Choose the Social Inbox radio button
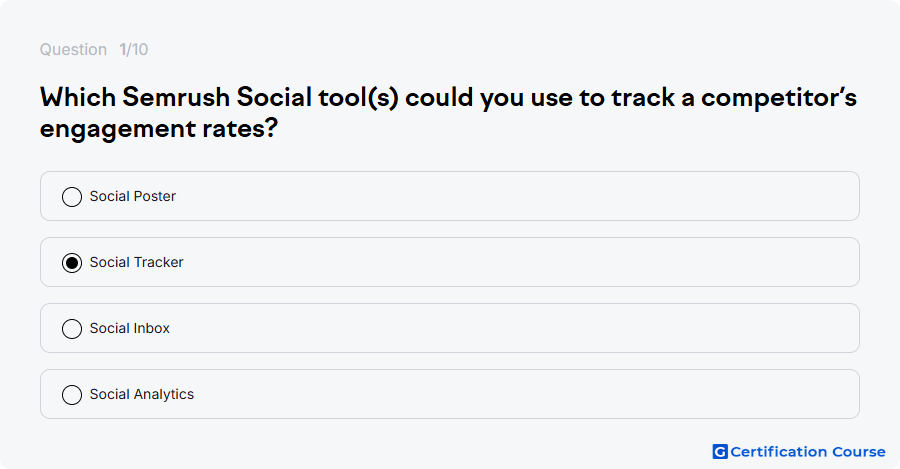This screenshot has width=900, height=469. [72, 329]
